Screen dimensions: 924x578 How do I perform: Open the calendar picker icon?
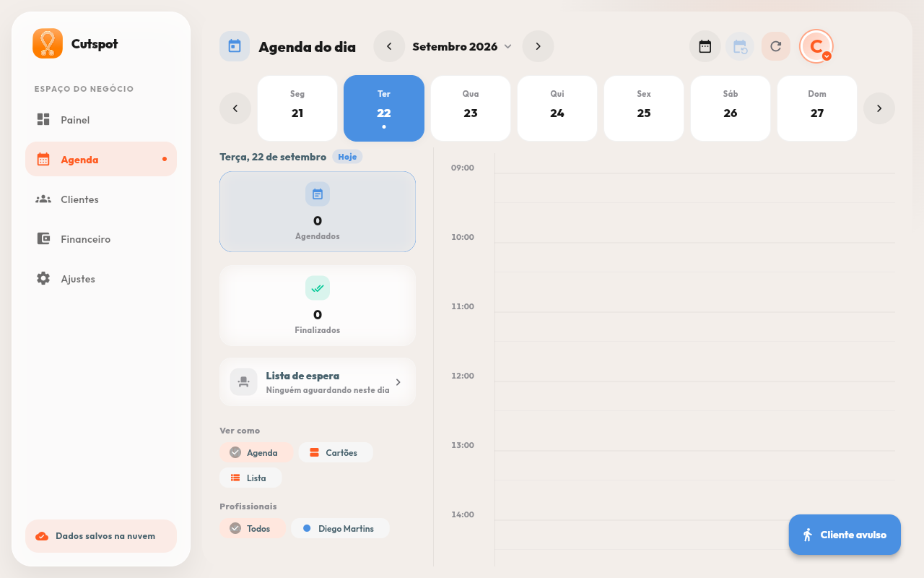[705, 46]
